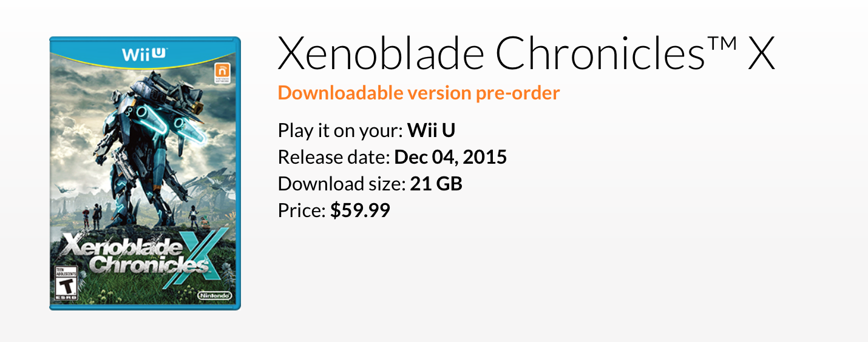Click the Xenoblade Chronicles™ X title heading
Viewport: 868px width, 342px height.
click(526, 53)
